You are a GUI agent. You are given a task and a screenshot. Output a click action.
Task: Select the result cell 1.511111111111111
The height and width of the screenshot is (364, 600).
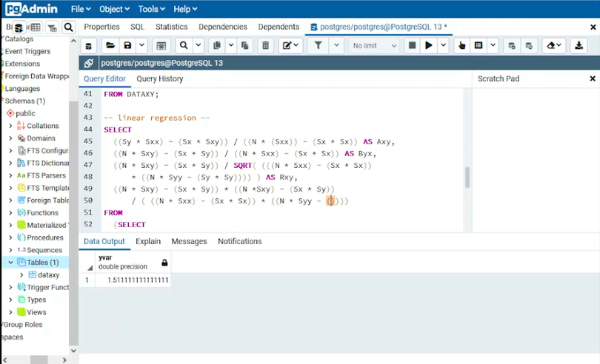(x=133, y=280)
